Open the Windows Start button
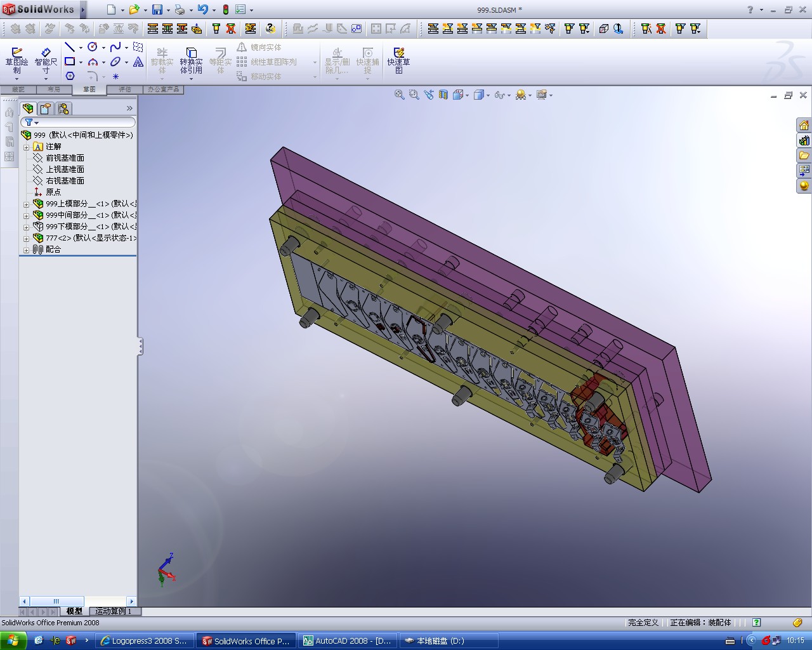 pos(13,640)
